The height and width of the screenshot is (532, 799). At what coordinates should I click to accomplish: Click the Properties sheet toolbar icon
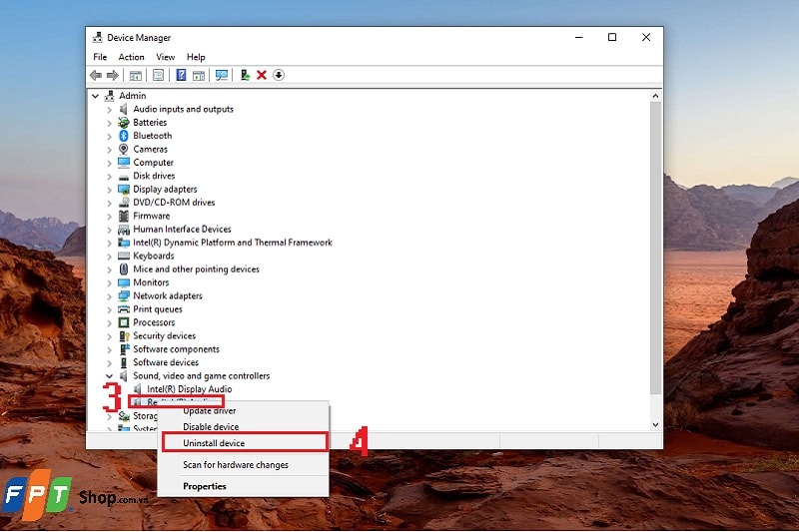pos(159,75)
